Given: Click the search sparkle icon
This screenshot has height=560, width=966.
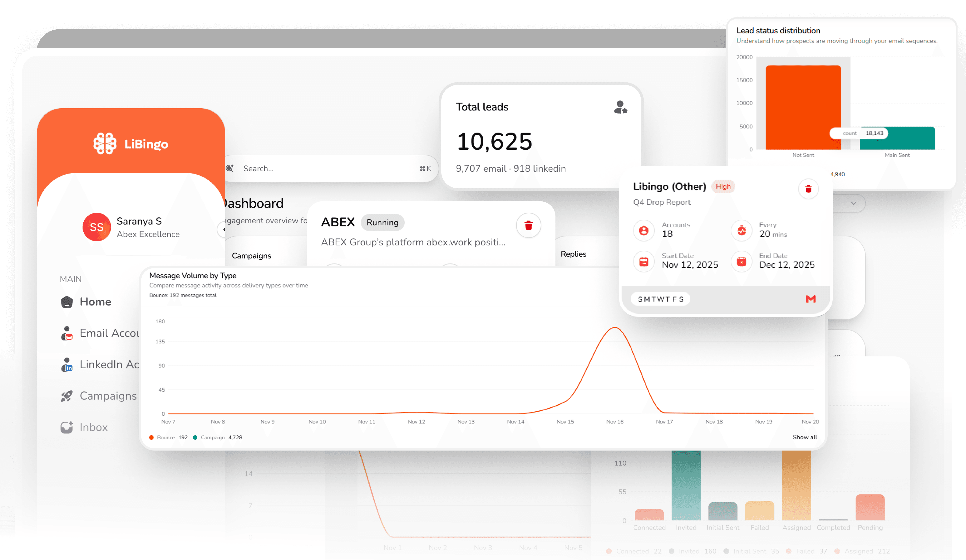Looking at the screenshot, I should pyautogui.click(x=230, y=169).
